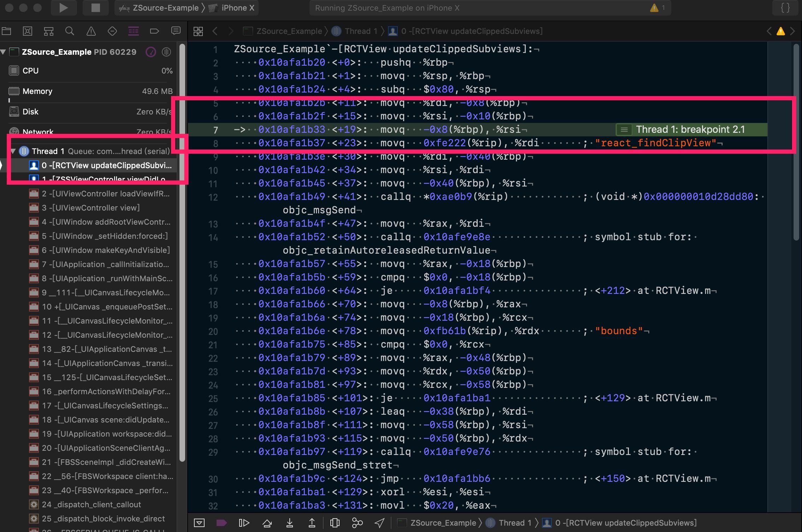802x532 pixels.
Task: Open Simulate Location arrow
Action: tap(379, 523)
